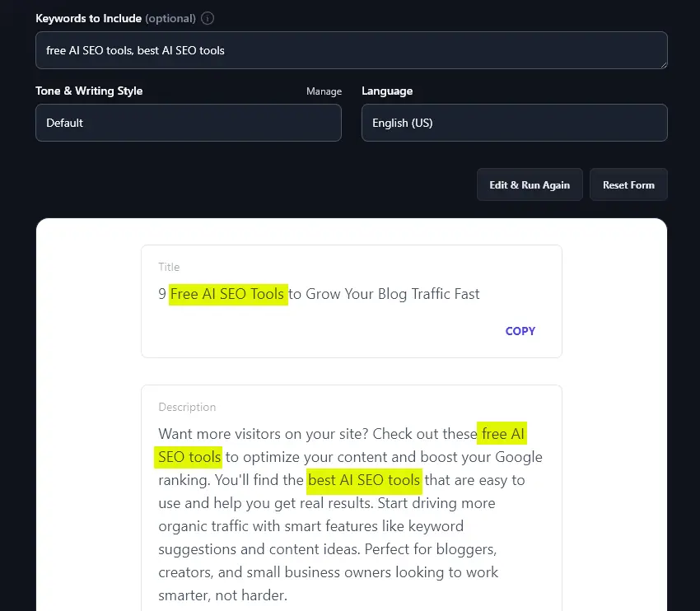The width and height of the screenshot is (700, 611).
Task: Select the highlighted Free AI SEO Tools in title
Action: [227, 293]
